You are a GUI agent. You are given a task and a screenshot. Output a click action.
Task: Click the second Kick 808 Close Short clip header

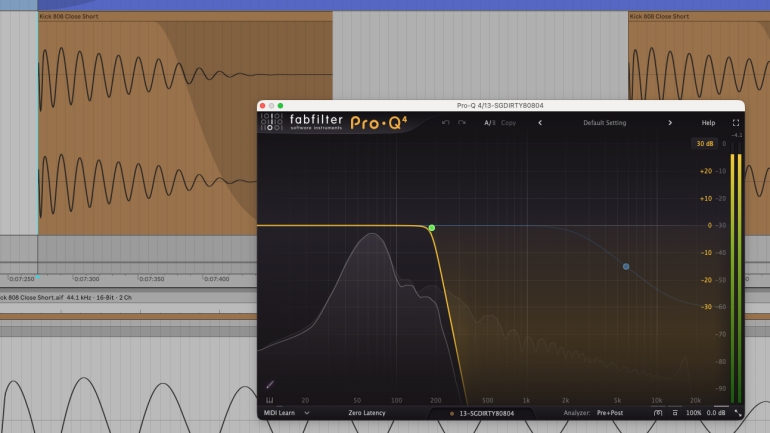click(x=699, y=16)
